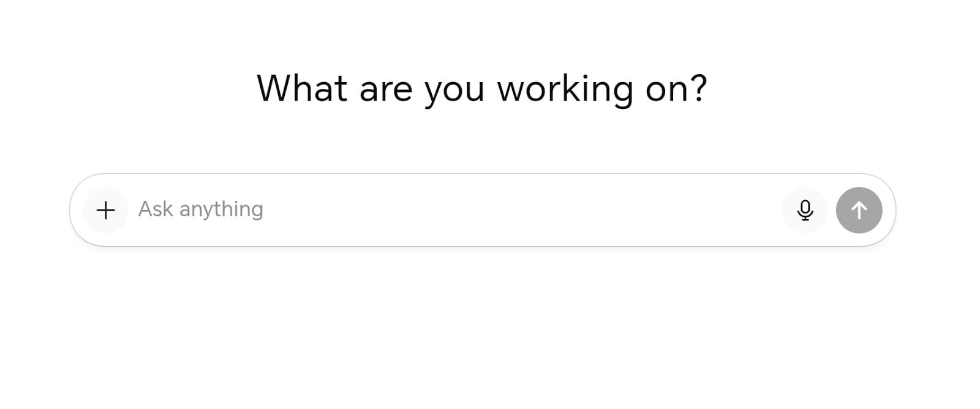
Task: Select the circular send button
Action: point(859,210)
